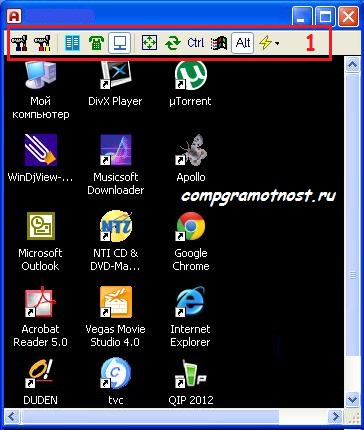
Task: Click the second connection icon with yellow marks
Action: point(42,43)
